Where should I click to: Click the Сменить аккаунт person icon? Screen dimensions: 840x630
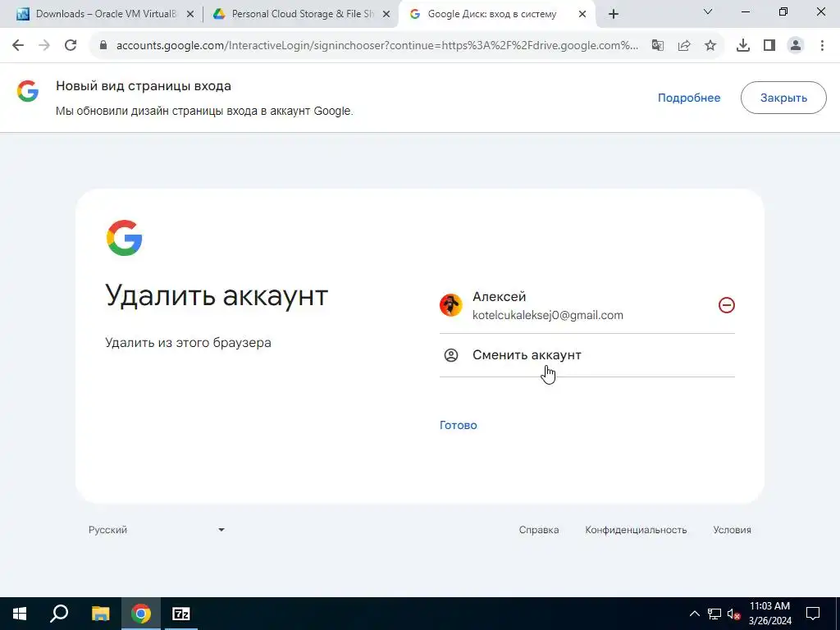(x=451, y=355)
